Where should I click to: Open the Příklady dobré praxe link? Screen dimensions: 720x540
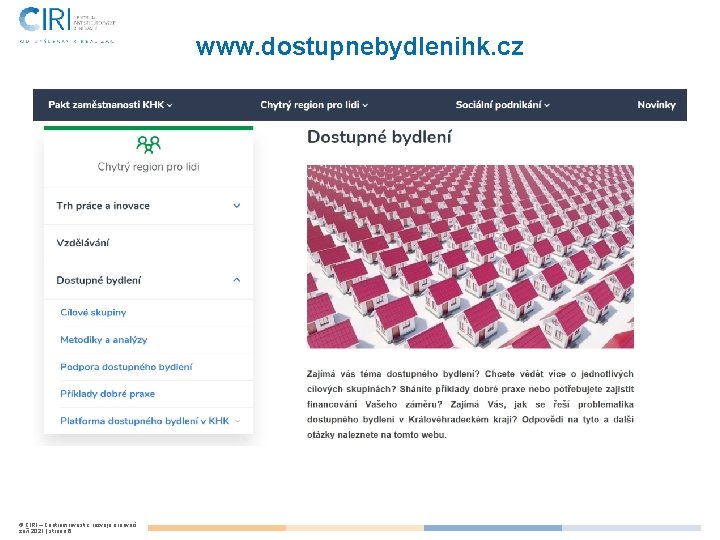(107, 394)
